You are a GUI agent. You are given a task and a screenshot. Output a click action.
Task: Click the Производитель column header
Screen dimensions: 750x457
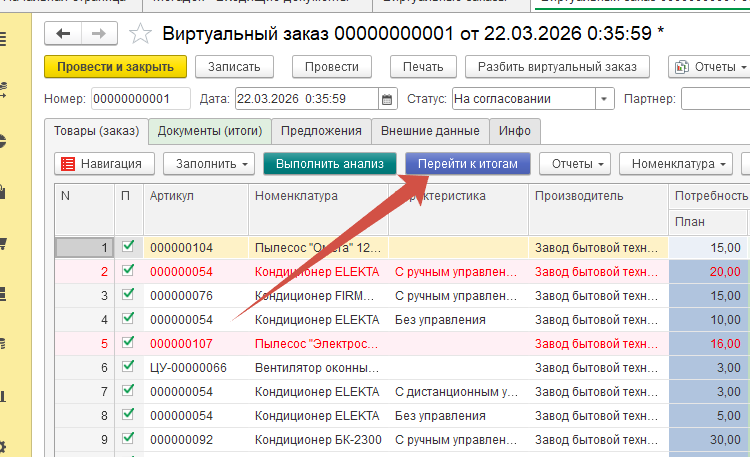pos(598,209)
